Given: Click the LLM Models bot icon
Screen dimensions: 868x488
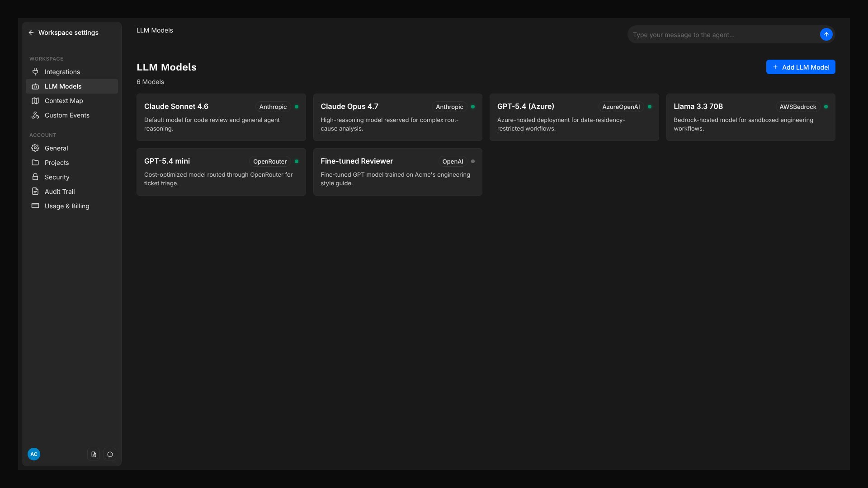Looking at the screenshot, I should pyautogui.click(x=35, y=86).
